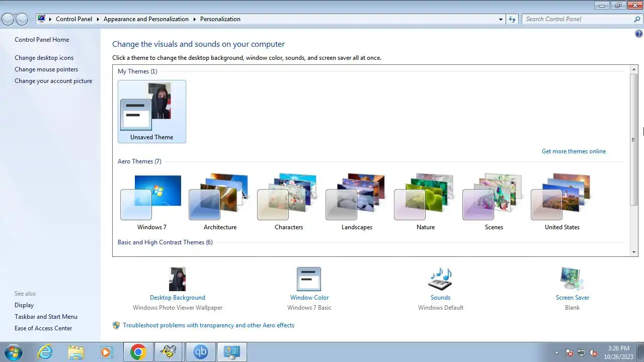Click the Forward navigation arrow
644x362 pixels.
pyautogui.click(x=22, y=19)
